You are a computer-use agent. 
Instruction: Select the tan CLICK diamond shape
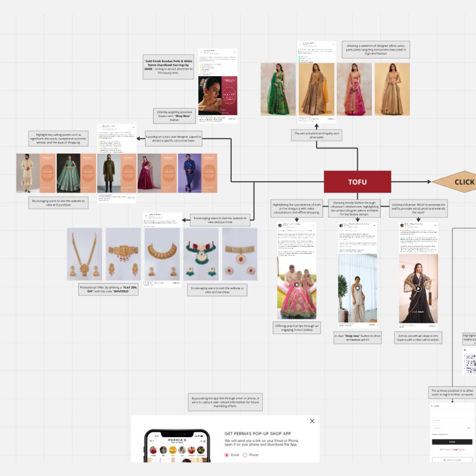coord(458,182)
